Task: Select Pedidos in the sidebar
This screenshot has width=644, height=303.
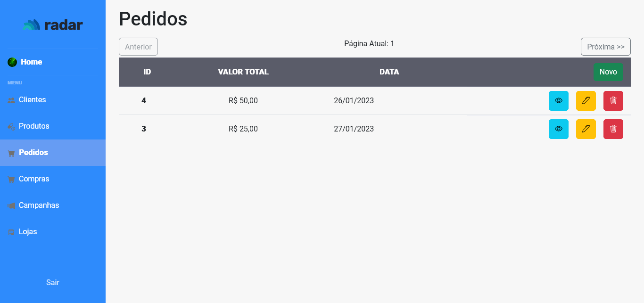Action: click(53, 153)
